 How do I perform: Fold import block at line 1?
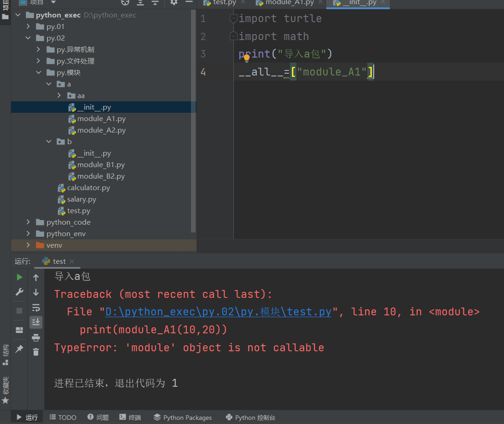234,18
